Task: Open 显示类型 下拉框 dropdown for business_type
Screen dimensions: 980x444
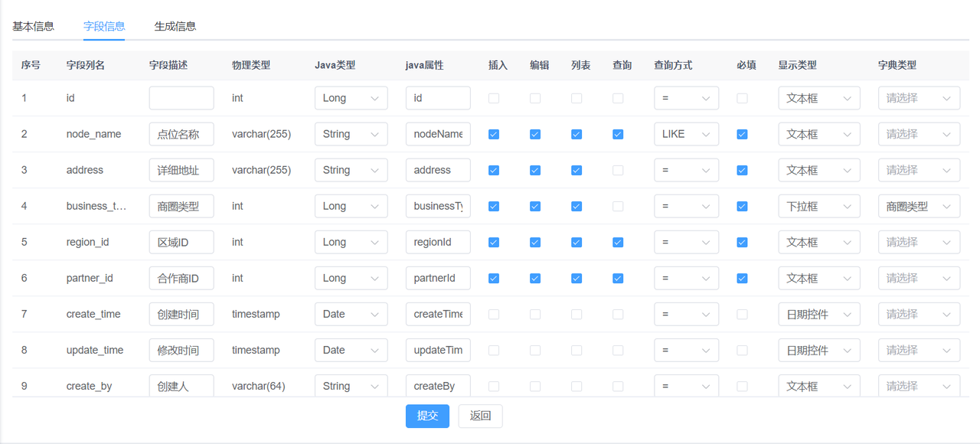Action: click(819, 206)
